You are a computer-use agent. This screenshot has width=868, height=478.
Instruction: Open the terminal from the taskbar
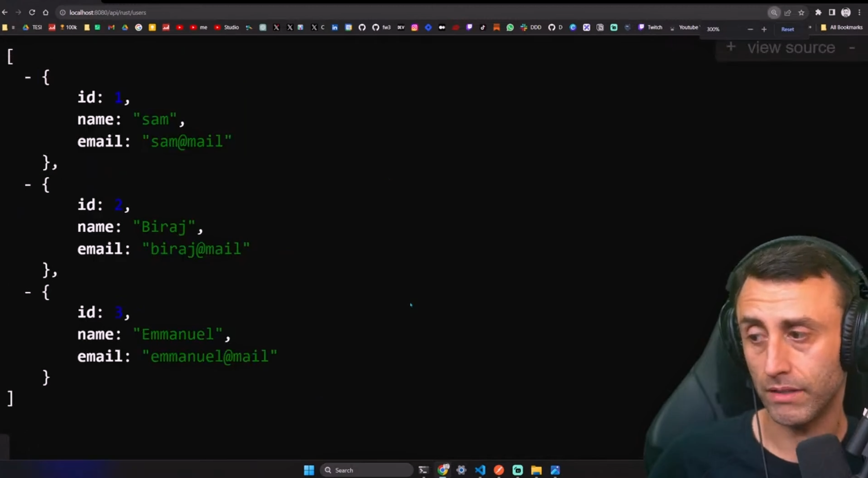tap(423, 470)
